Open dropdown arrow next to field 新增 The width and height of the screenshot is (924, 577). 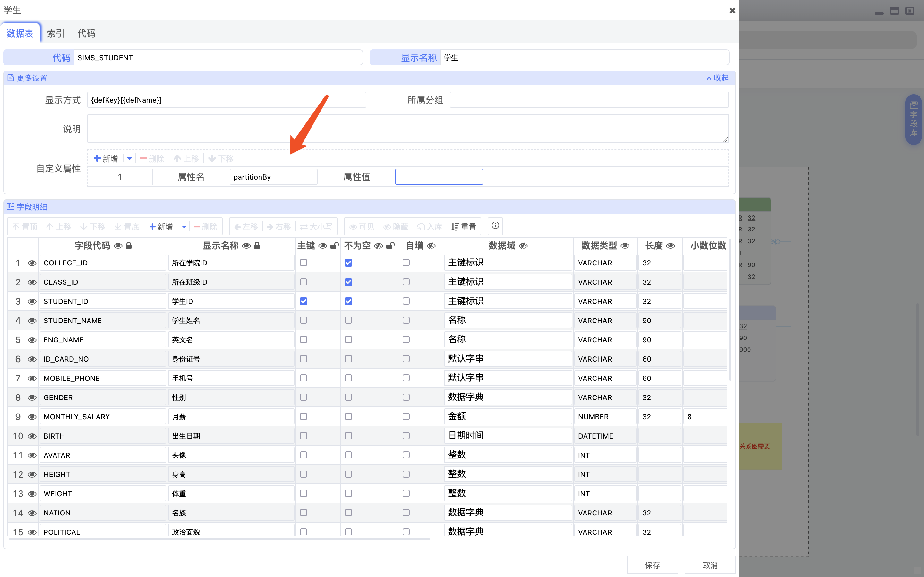tap(184, 227)
